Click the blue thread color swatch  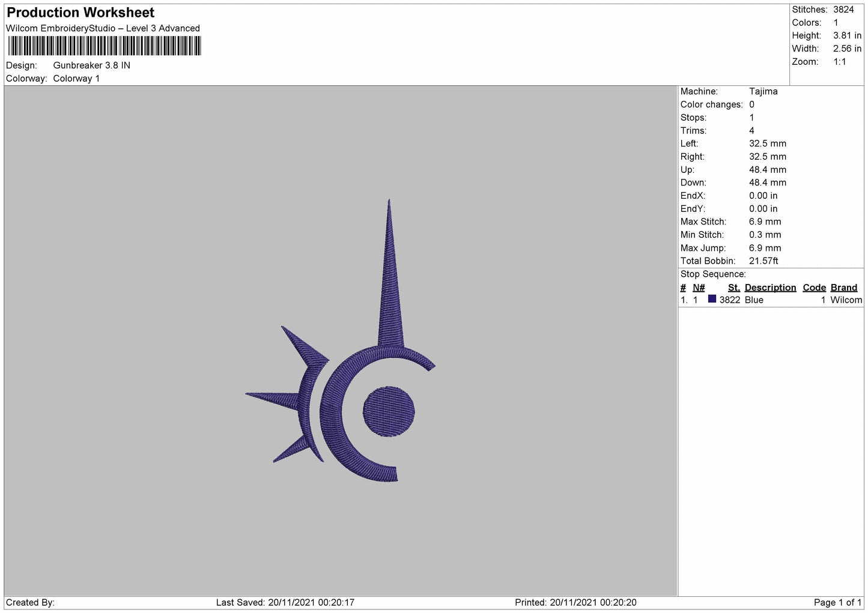712,299
